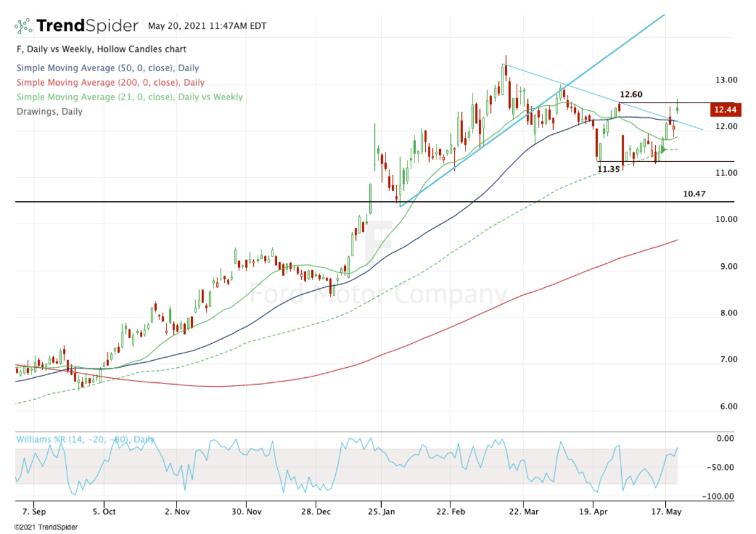
Task: Click the Drawings, Daily legend entry
Action: [49, 111]
